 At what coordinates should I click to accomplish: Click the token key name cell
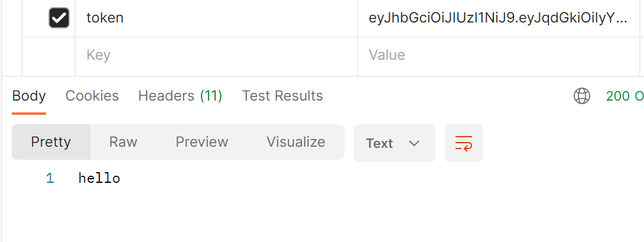click(105, 18)
